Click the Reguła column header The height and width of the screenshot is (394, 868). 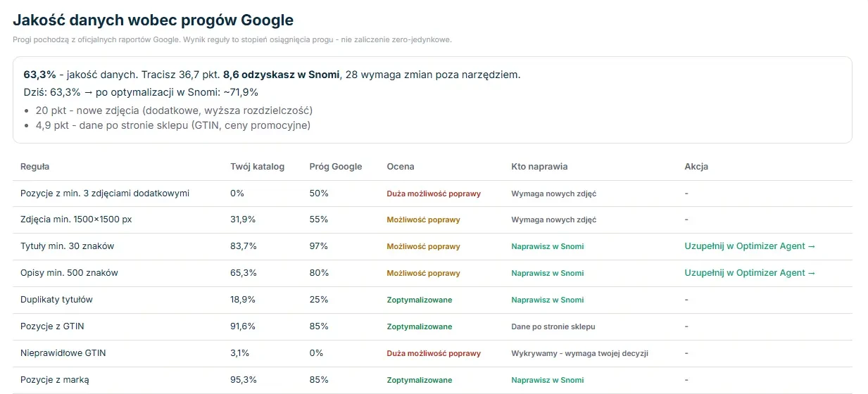click(x=34, y=167)
